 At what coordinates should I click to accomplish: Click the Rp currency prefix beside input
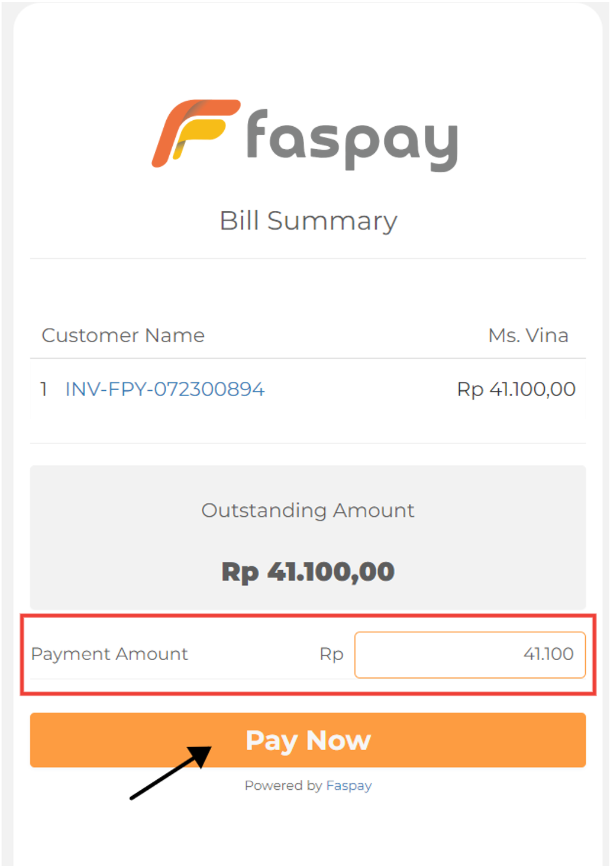(331, 654)
